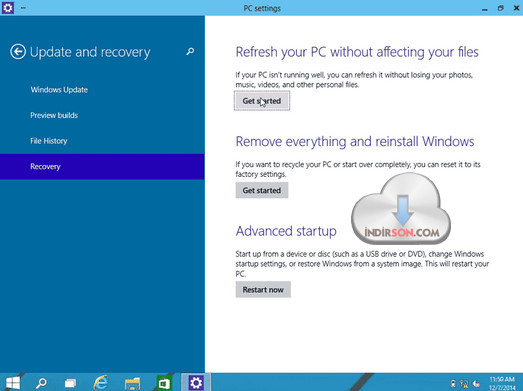Click the volume icon in system tray

click(x=476, y=384)
